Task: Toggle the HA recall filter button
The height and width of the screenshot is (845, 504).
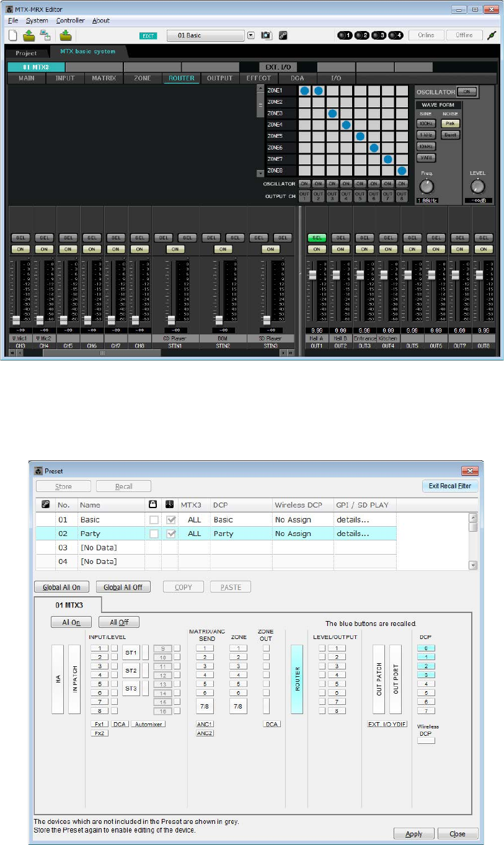Action: pos(58,679)
